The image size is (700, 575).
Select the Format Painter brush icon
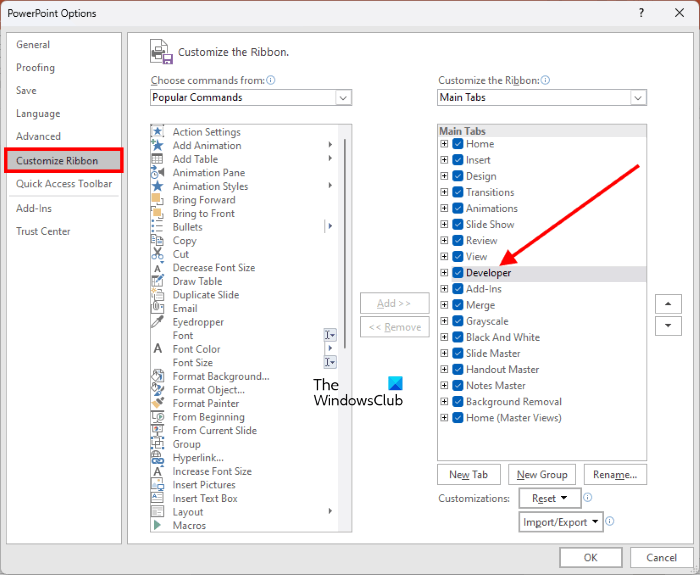click(157, 403)
